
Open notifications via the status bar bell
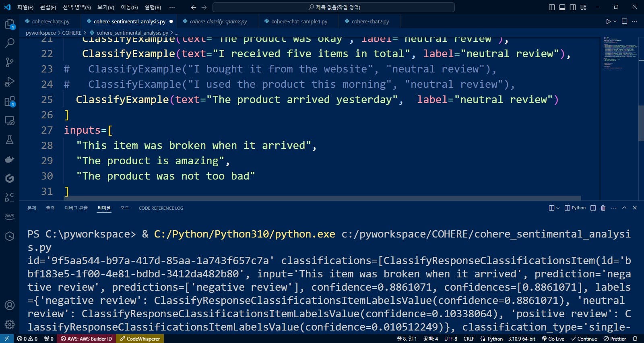pos(635,339)
